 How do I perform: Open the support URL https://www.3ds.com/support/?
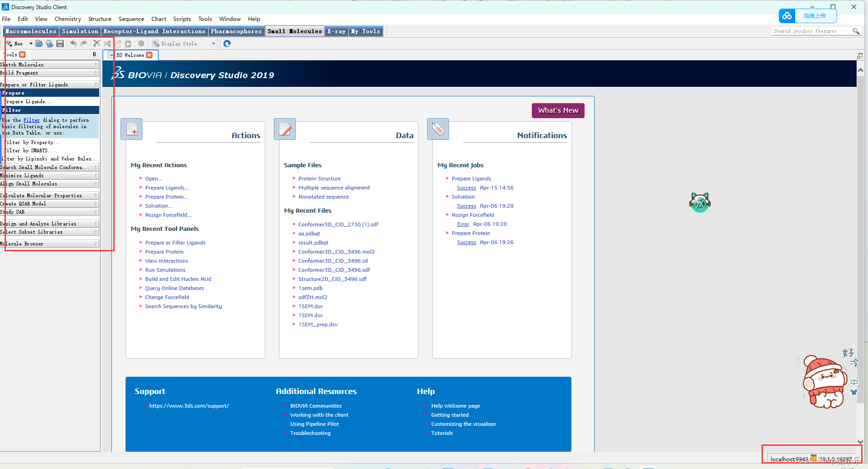pos(189,406)
